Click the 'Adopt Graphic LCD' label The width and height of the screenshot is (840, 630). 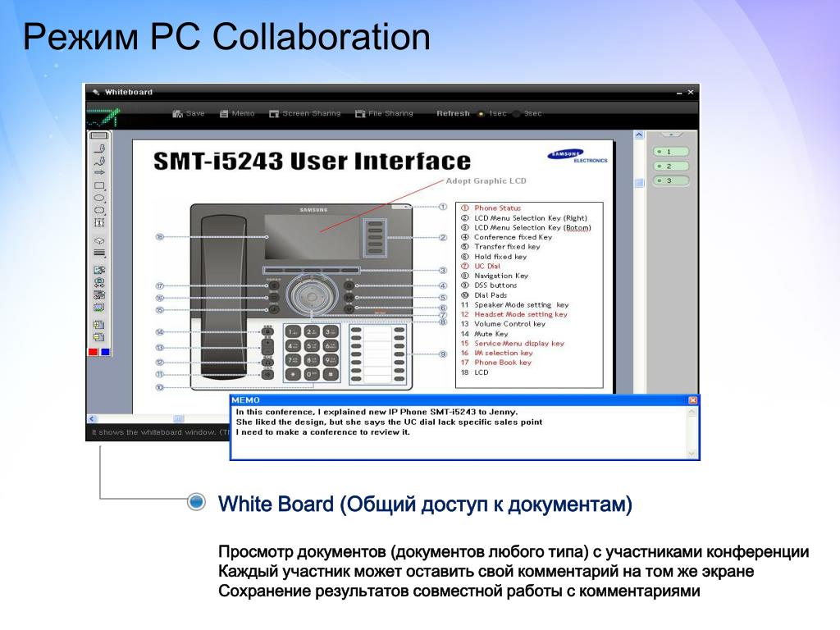tap(486, 181)
